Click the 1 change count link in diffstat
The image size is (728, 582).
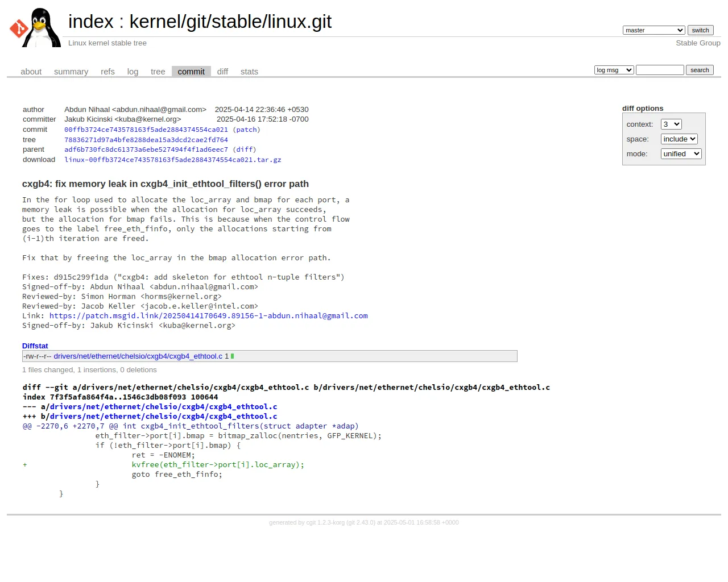(226, 356)
